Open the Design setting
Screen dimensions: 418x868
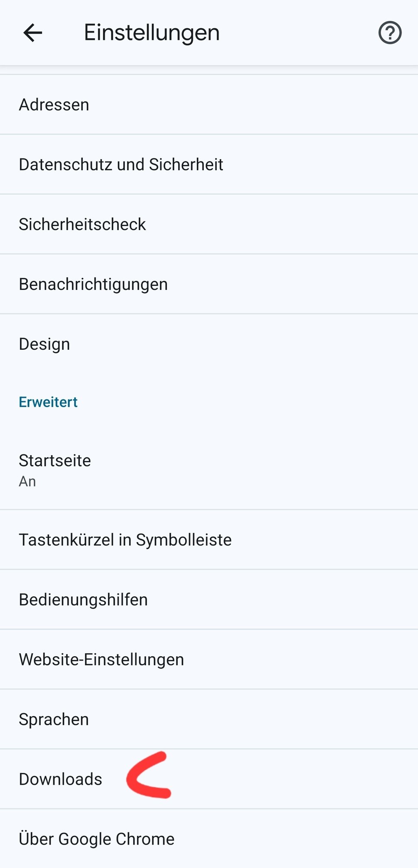coord(209,344)
